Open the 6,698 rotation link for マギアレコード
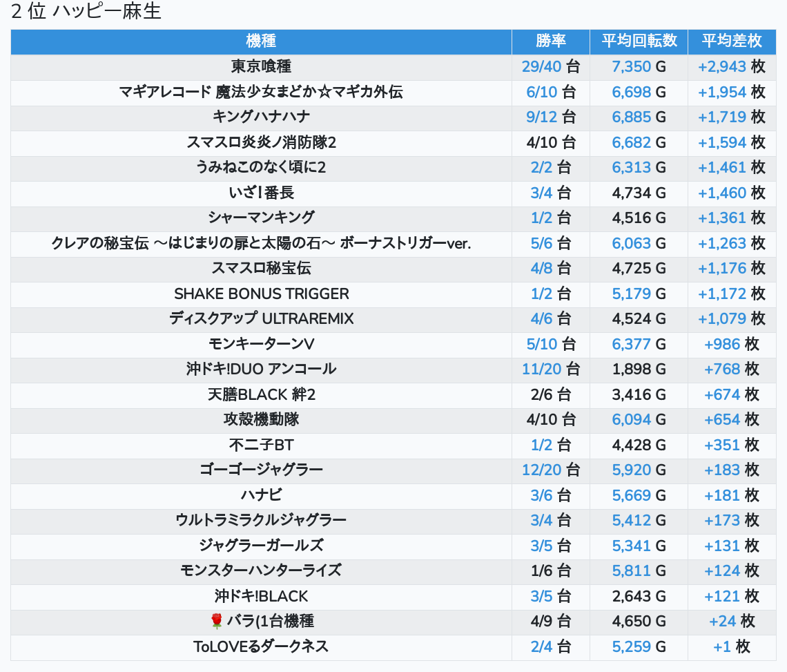This screenshot has width=787, height=672. click(x=631, y=92)
